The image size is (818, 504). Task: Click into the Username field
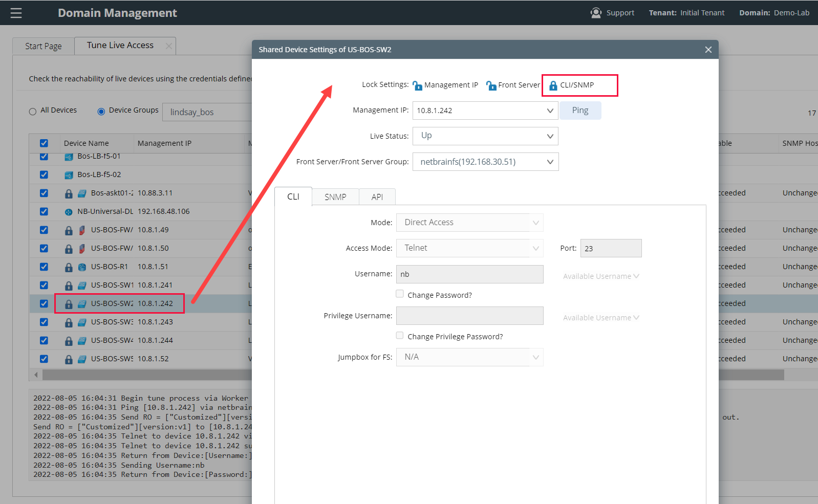(469, 274)
